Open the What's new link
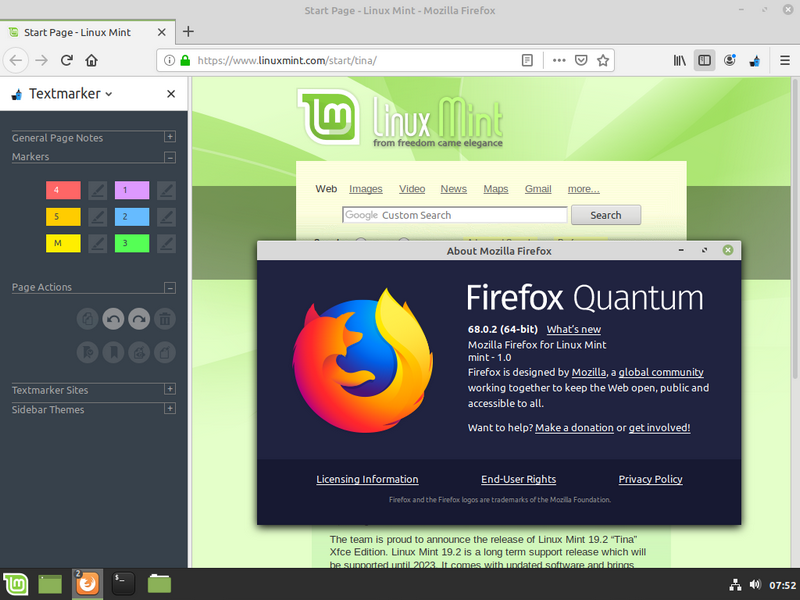This screenshot has height=600, width=800. (573, 330)
